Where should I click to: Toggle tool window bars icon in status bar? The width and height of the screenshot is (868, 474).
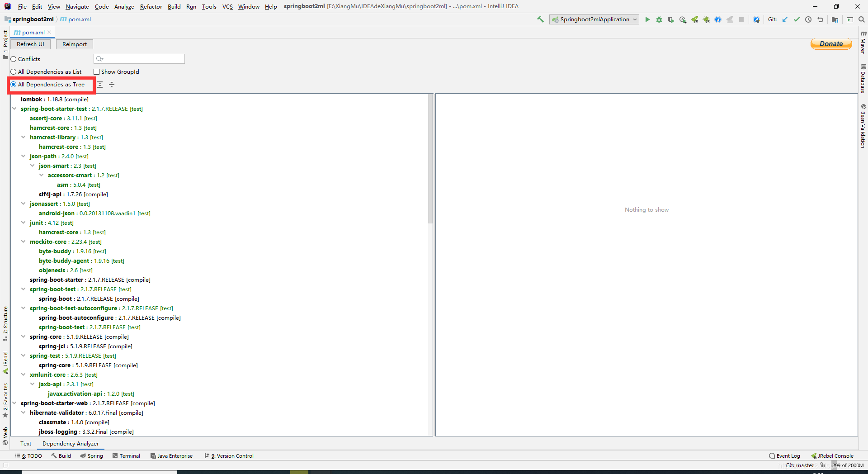[x=5, y=465]
